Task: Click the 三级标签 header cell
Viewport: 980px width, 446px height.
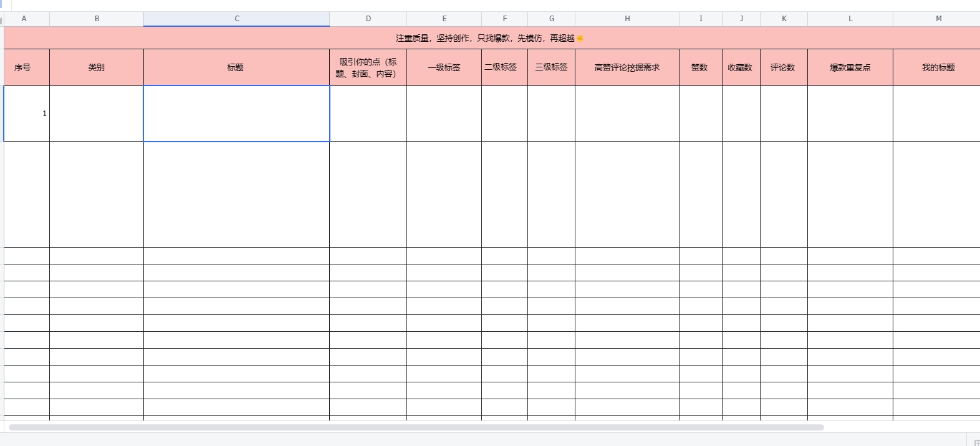Action: (x=551, y=67)
